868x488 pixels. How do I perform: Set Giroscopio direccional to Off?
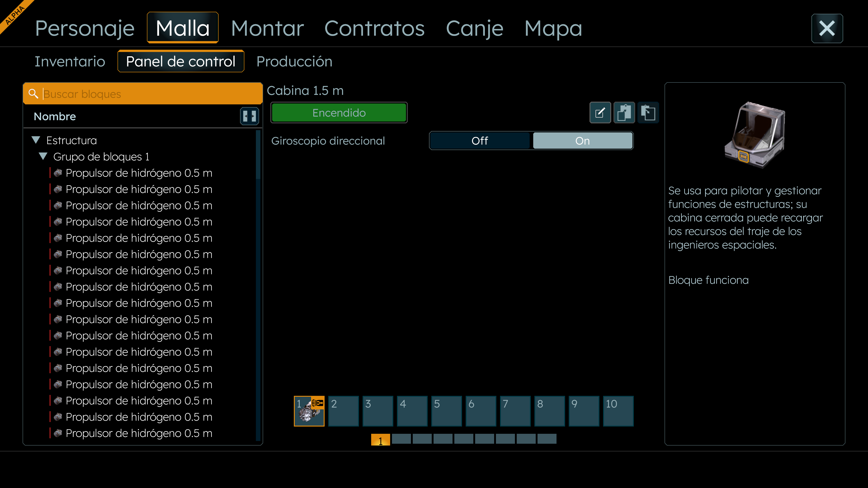(479, 141)
